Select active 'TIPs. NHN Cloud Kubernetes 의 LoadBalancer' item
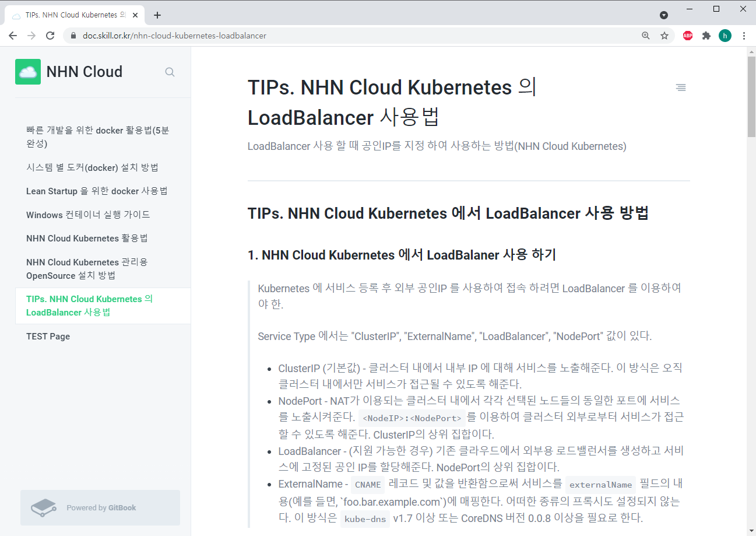 [103, 306]
